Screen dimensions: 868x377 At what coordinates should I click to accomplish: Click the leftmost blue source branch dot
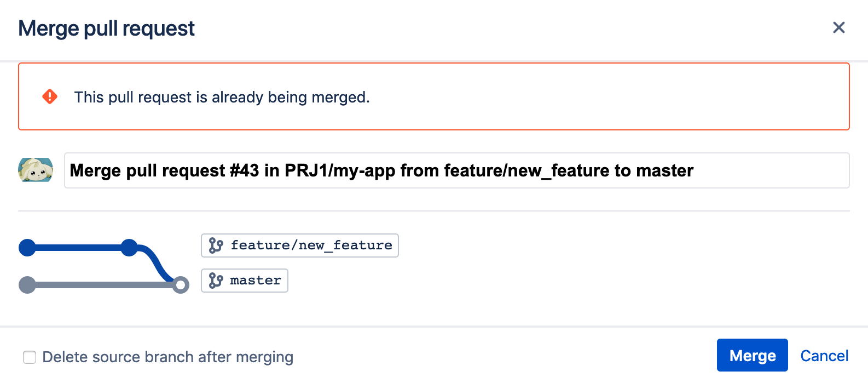click(27, 248)
